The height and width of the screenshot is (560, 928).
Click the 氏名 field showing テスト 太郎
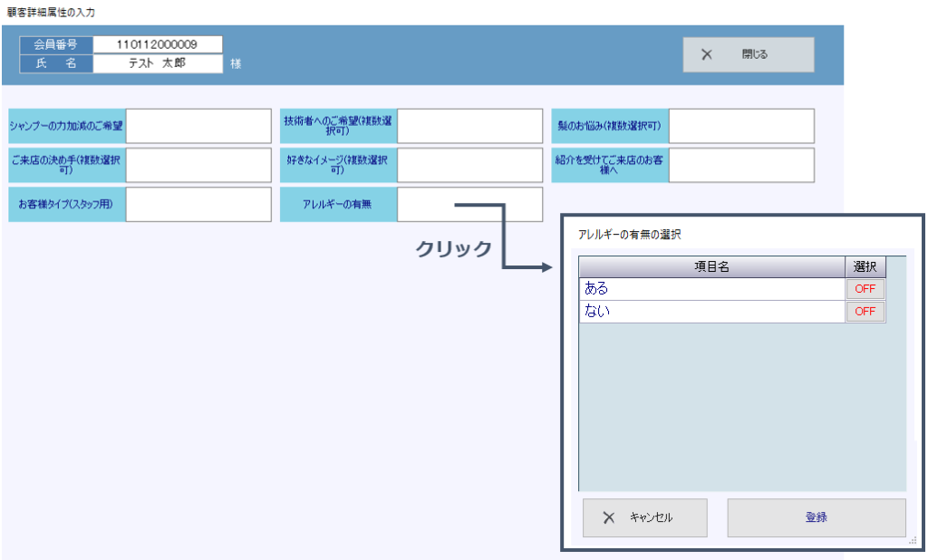(157, 63)
